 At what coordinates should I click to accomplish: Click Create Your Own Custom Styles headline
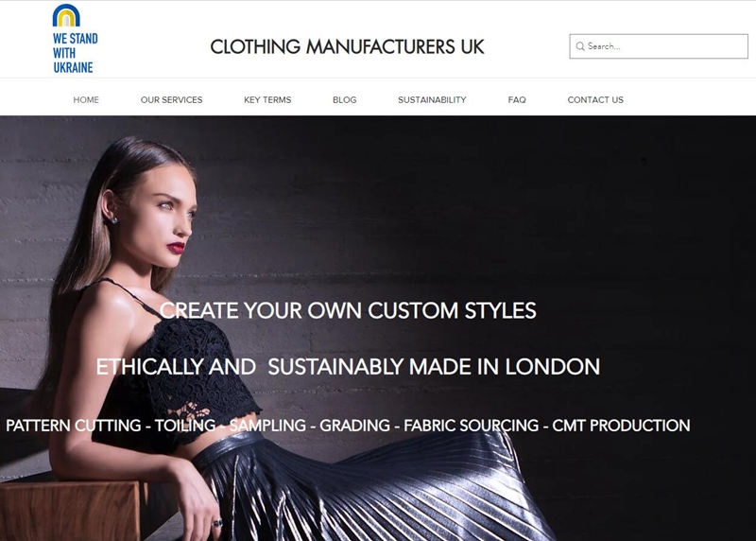click(x=348, y=310)
